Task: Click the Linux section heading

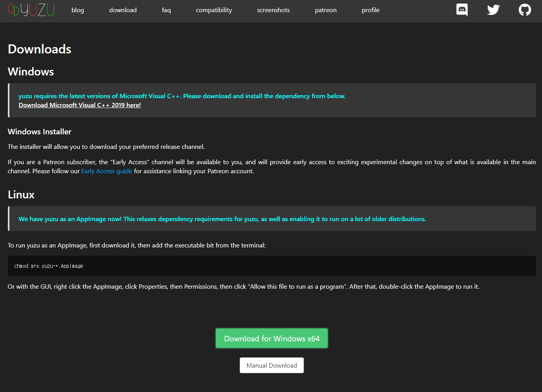Action: 21,195
